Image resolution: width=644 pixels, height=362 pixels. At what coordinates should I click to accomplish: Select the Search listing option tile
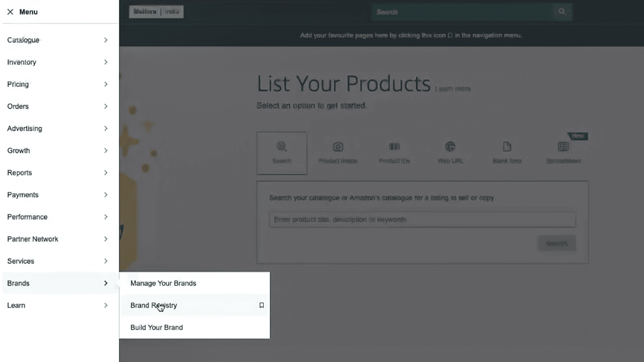282,153
